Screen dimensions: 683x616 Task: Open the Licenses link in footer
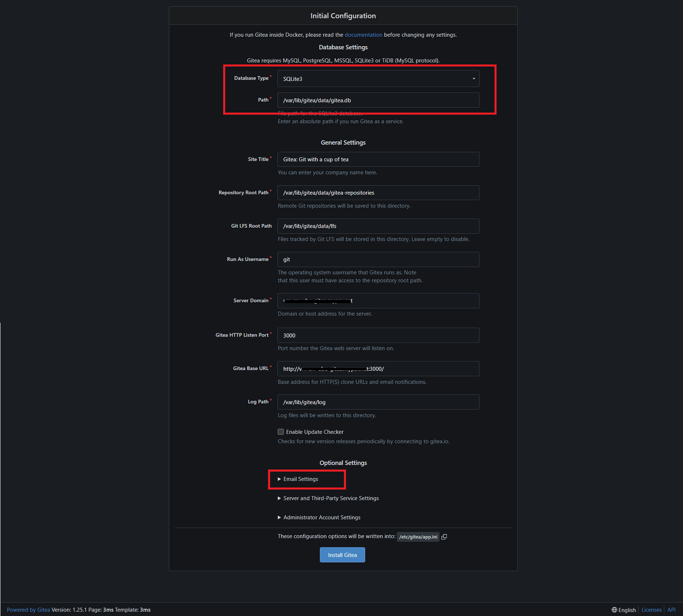click(x=651, y=610)
